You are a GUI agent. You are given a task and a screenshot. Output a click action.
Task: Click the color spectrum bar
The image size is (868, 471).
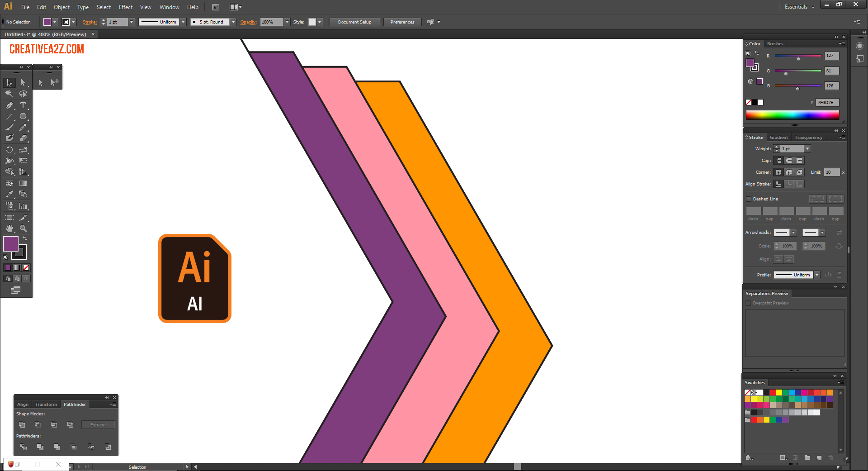coord(793,115)
